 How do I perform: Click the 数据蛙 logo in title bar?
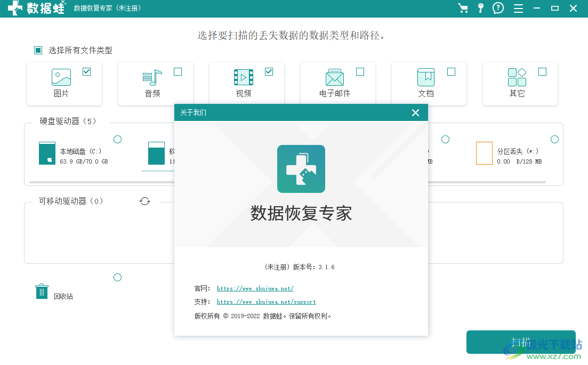pyautogui.click(x=36, y=8)
